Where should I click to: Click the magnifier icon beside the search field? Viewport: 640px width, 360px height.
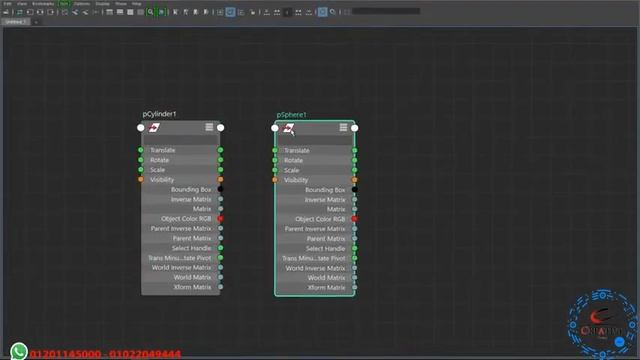point(333,12)
